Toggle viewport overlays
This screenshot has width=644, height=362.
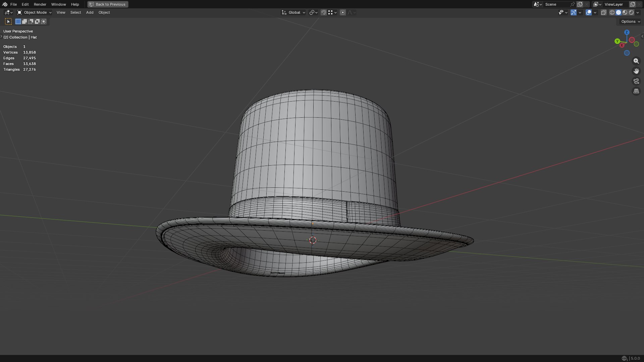click(589, 12)
